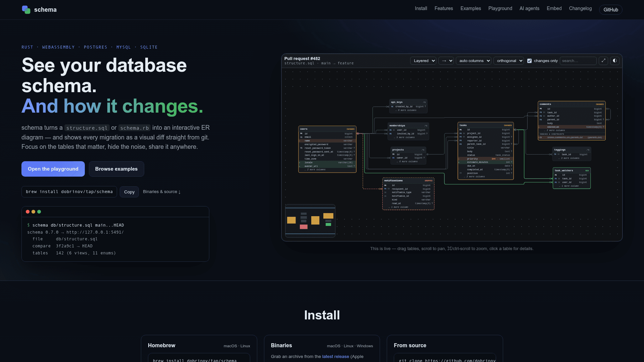644x362 pixels.
Task: Select the comments table in diagram
Action: [x=572, y=121]
